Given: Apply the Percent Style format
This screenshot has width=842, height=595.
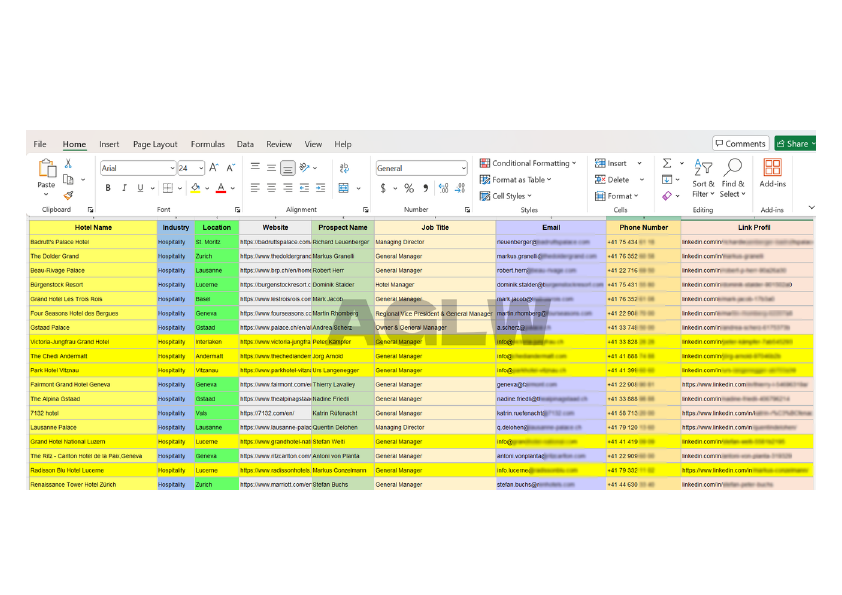Looking at the screenshot, I should pos(408,187).
